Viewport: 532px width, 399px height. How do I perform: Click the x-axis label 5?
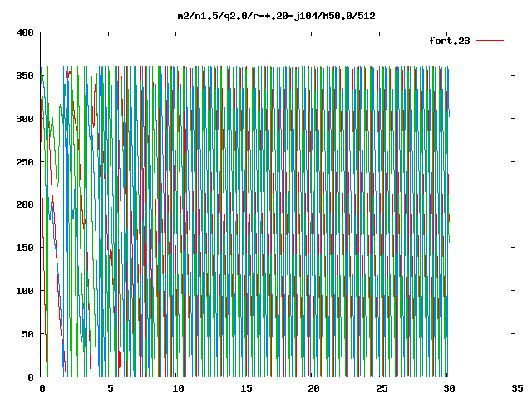111,388
